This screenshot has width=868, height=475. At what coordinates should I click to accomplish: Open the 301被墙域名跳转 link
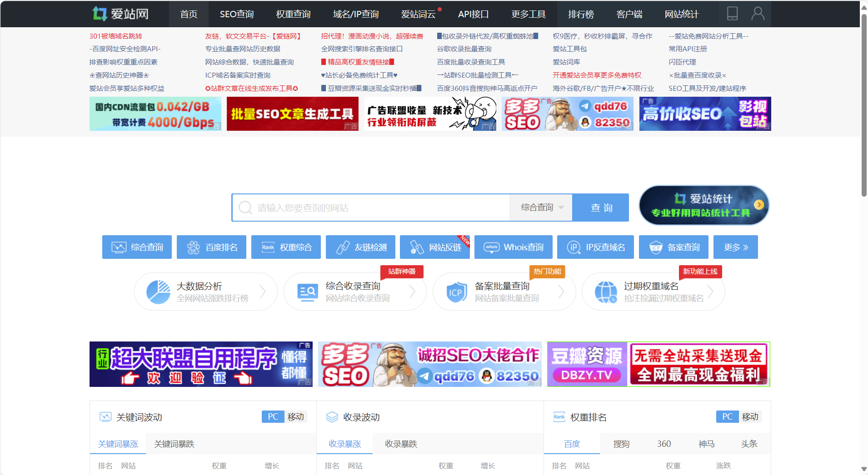116,36
